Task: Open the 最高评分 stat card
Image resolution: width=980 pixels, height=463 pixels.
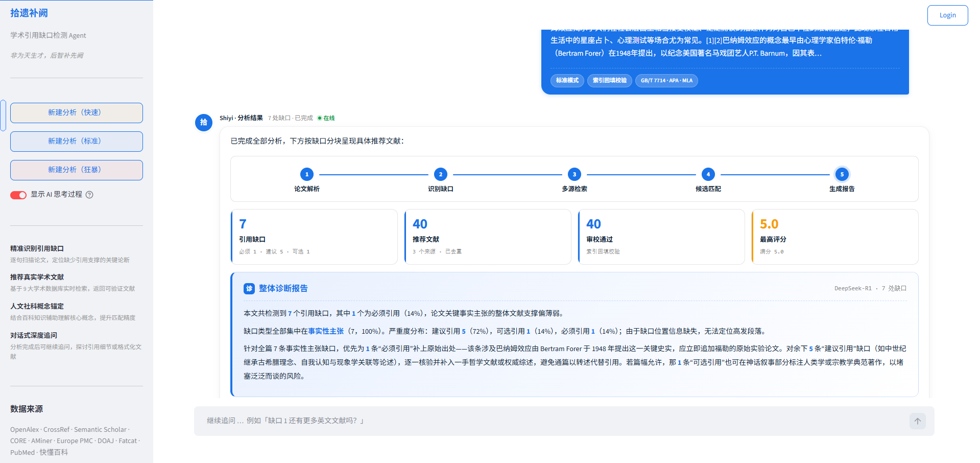Action: (835, 237)
